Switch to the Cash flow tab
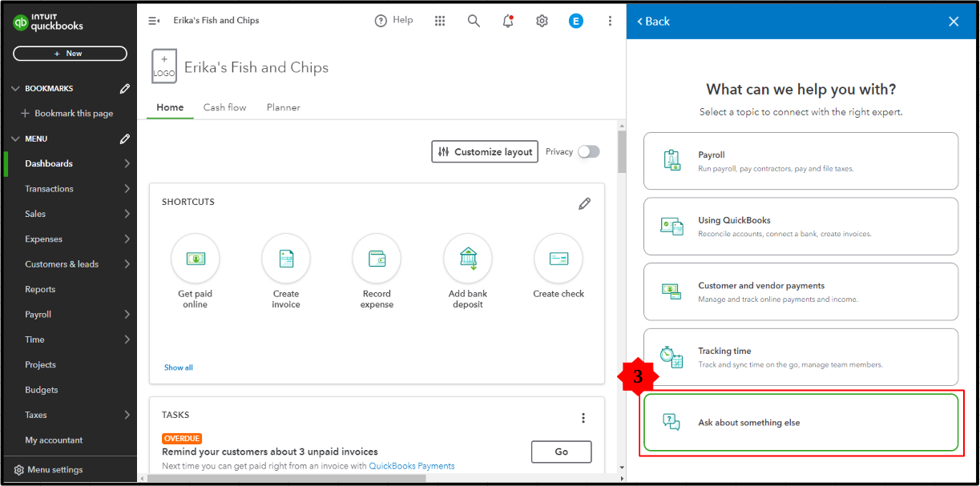980x486 pixels. [x=224, y=107]
